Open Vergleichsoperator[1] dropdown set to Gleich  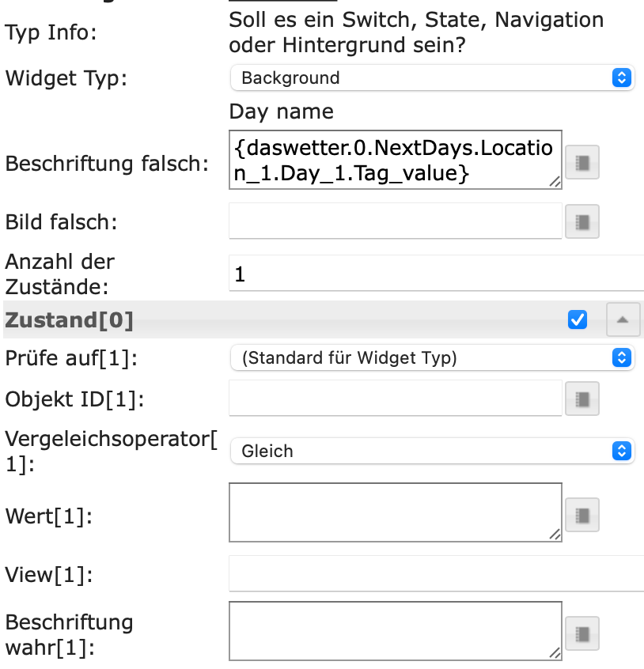[x=432, y=451]
